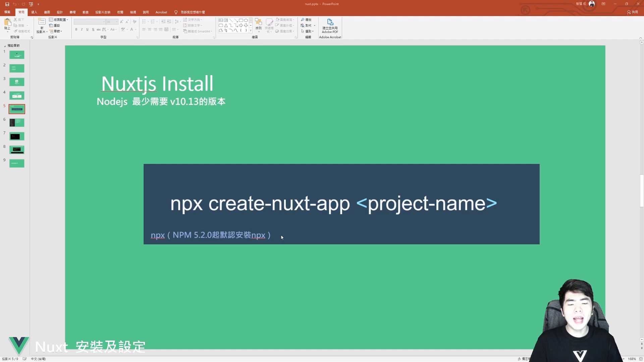Select slide 7 thumbnail

coord(17,136)
